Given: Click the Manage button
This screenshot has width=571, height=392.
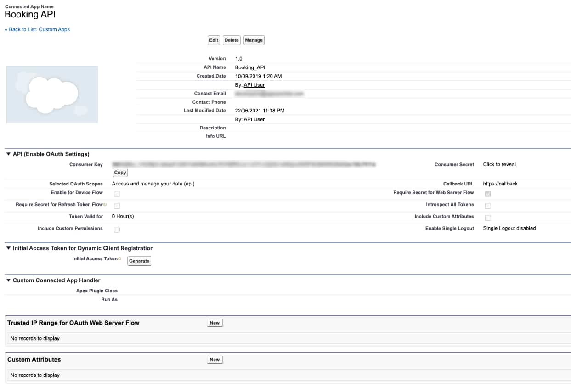Looking at the screenshot, I should tap(254, 40).
